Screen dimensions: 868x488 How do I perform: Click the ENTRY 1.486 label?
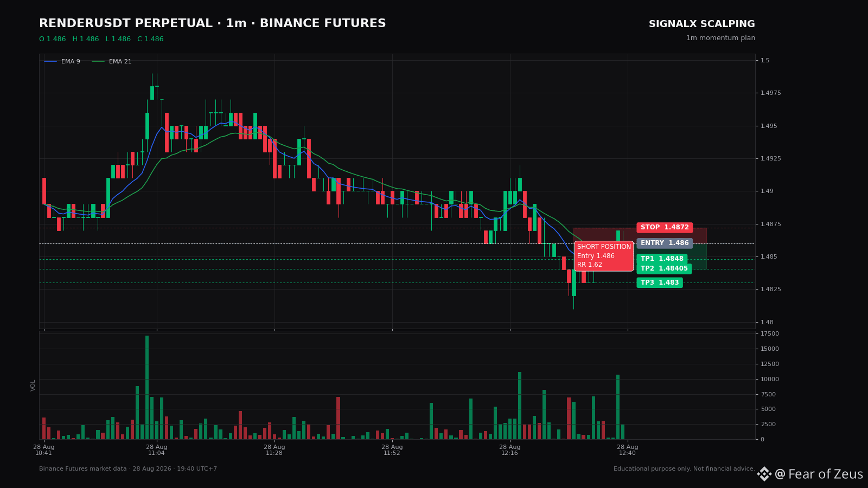click(665, 243)
